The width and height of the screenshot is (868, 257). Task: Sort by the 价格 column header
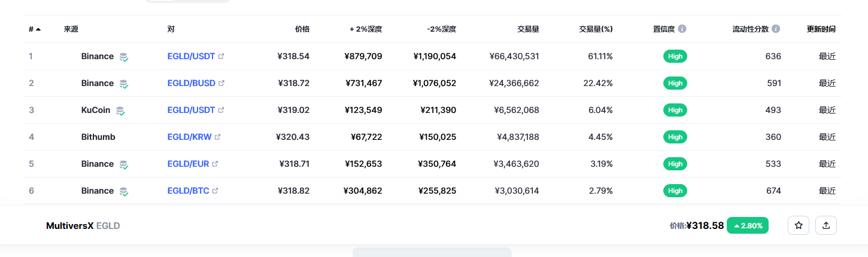302,29
